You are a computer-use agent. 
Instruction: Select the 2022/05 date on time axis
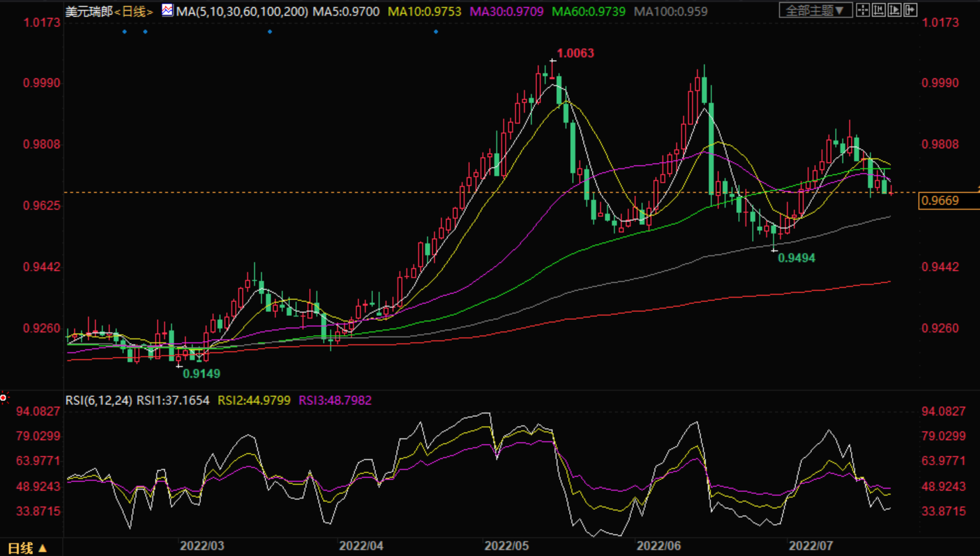pyautogui.click(x=506, y=546)
